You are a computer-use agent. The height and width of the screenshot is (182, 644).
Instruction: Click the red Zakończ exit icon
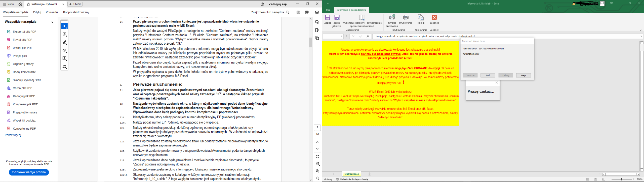pos(434,18)
